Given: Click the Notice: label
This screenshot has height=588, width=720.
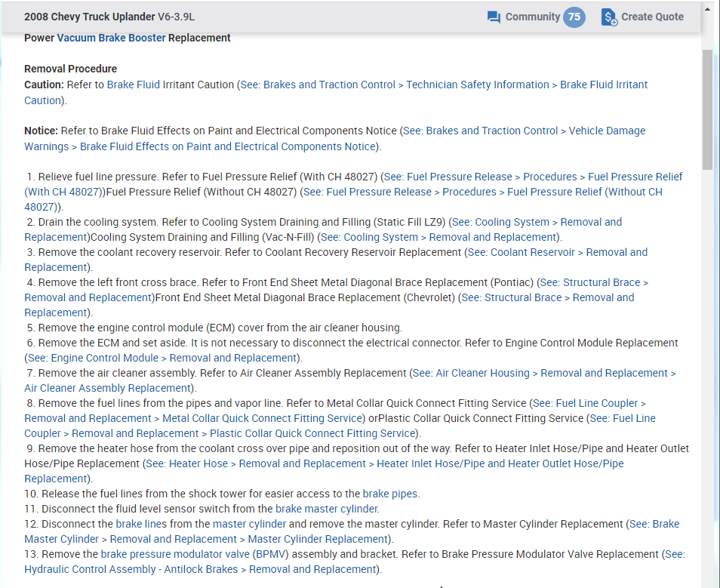Looking at the screenshot, I should tap(42, 131).
